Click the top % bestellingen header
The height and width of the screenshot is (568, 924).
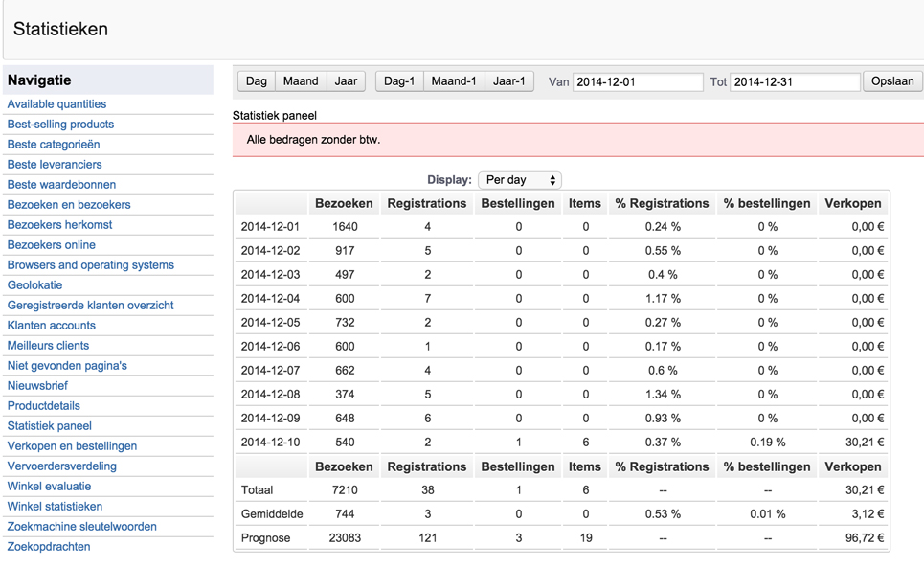(767, 203)
